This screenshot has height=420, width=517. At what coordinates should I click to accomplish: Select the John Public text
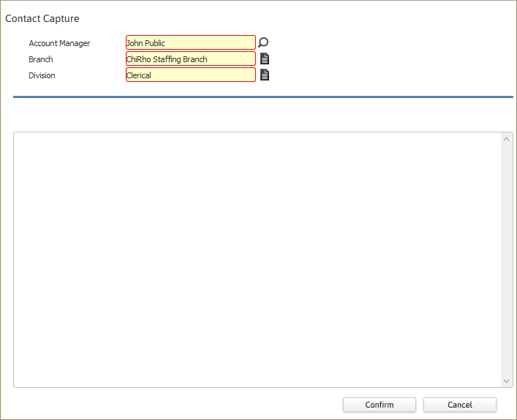tap(146, 43)
